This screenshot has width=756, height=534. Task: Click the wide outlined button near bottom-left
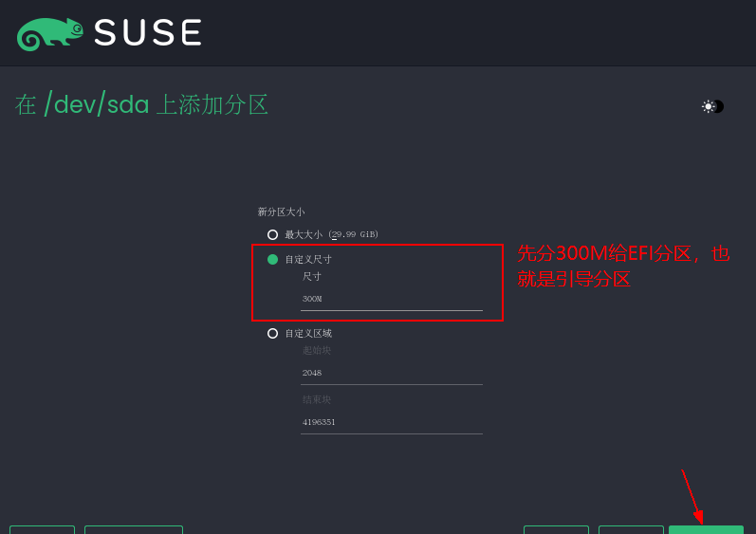[134, 529]
